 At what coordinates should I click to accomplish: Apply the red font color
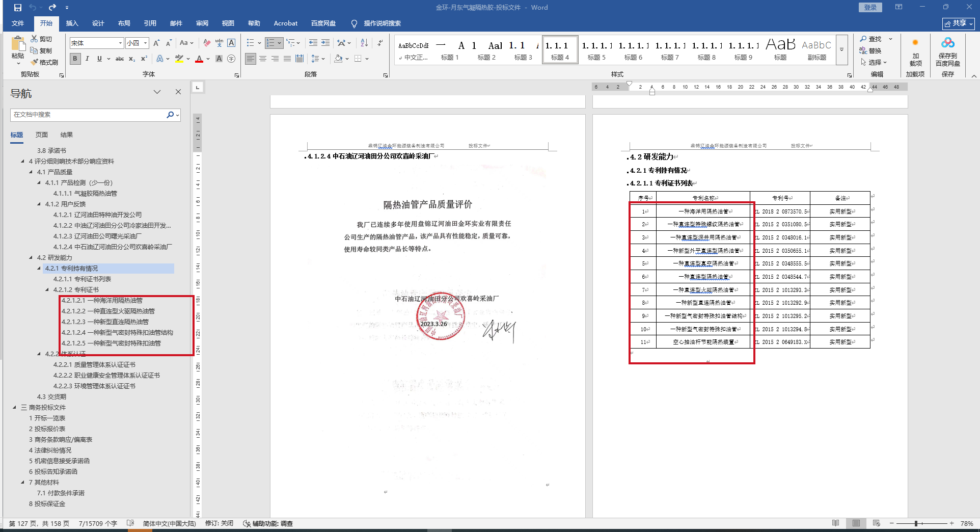click(x=199, y=59)
